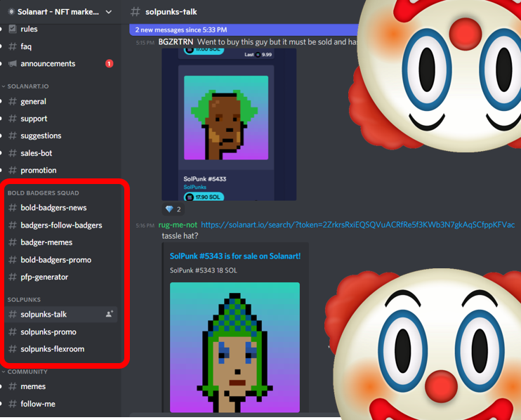Open the badgers-follow-badgers channel
Screen dimensions: 521x420
point(61,225)
